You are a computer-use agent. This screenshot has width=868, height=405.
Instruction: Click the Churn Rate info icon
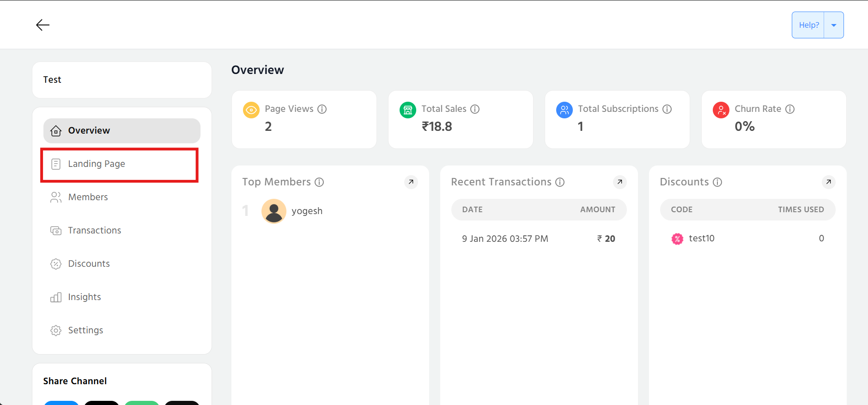790,109
